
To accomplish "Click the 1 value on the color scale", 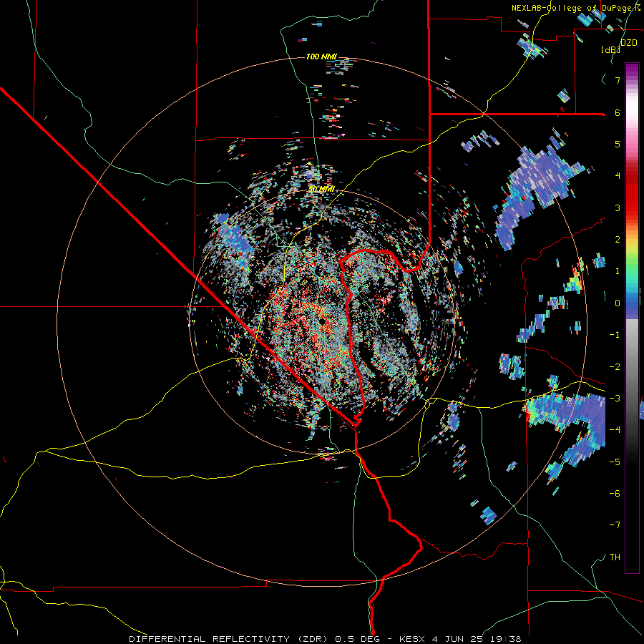I will click(x=618, y=271).
